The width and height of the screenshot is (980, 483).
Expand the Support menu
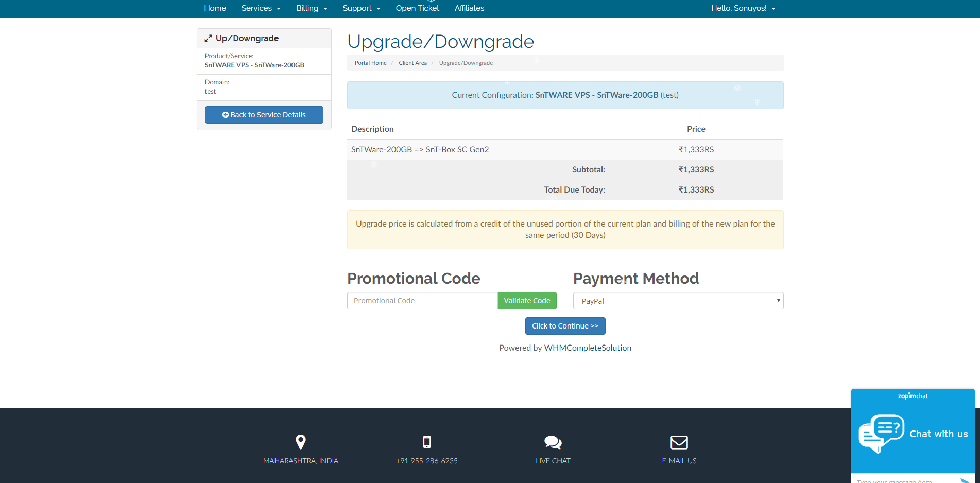(362, 8)
